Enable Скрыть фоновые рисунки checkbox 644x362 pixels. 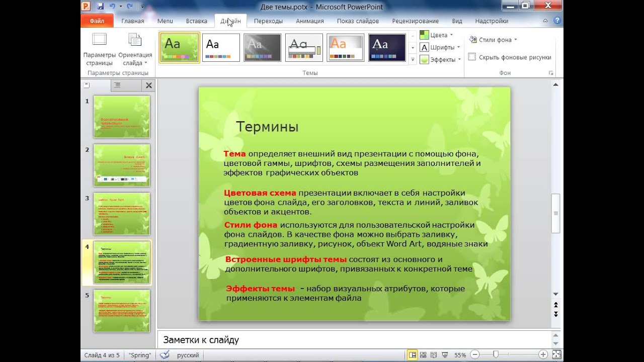pyautogui.click(x=472, y=57)
